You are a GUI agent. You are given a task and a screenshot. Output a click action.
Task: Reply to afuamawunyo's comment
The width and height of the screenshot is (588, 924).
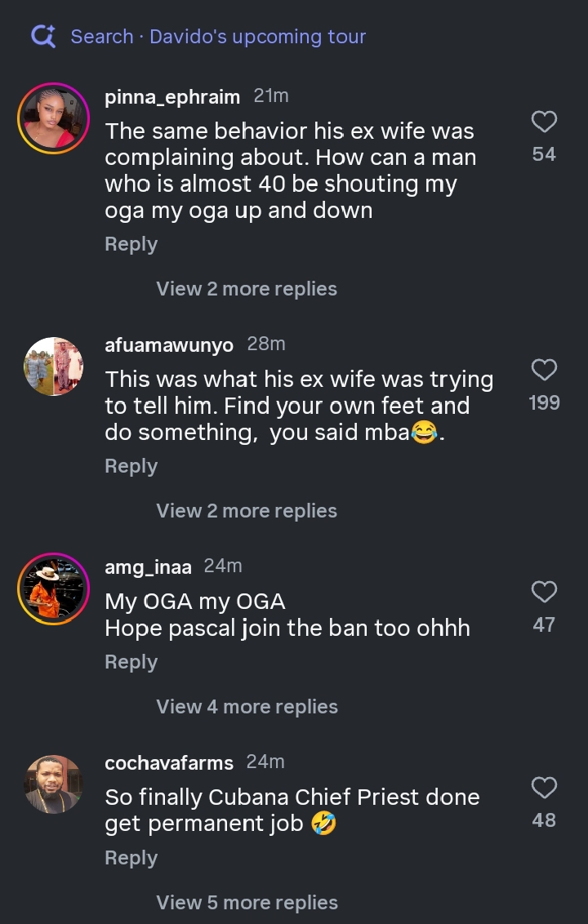[x=131, y=466]
